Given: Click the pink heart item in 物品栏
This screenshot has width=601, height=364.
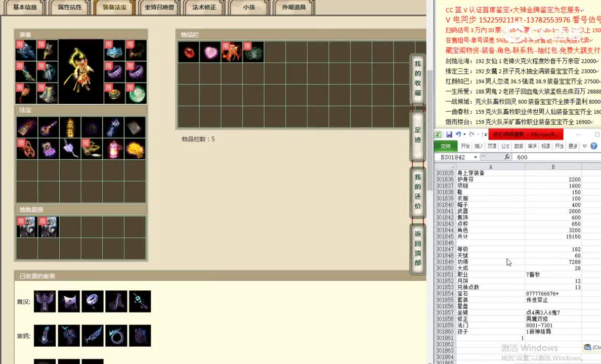Looking at the screenshot, I should tap(210, 52).
